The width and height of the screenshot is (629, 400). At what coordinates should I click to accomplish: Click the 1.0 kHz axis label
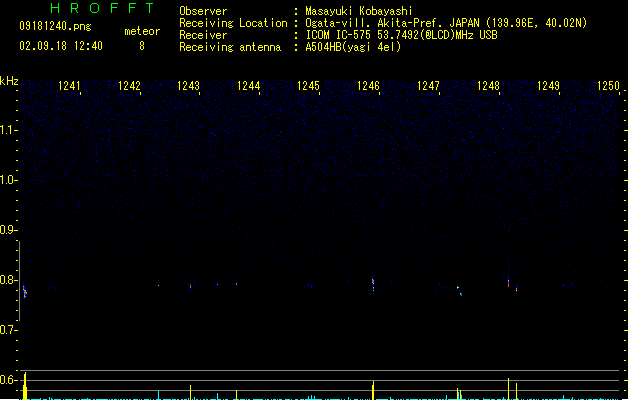[x=8, y=180]
